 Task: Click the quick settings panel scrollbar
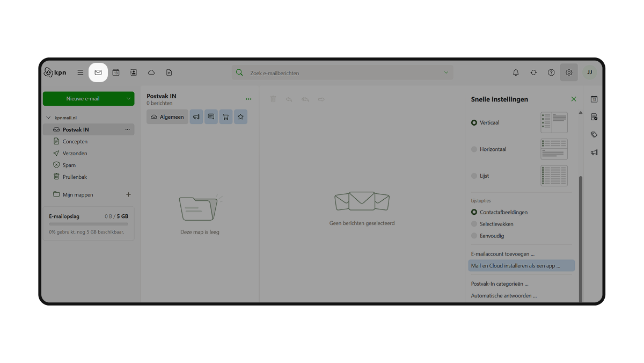[580, 239]
